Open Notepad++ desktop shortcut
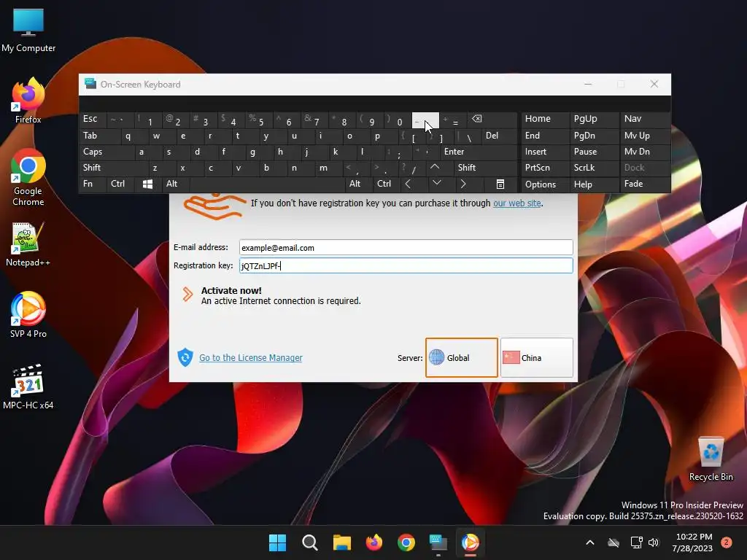This screenshot has width=747, height=560. pos(28,244)
